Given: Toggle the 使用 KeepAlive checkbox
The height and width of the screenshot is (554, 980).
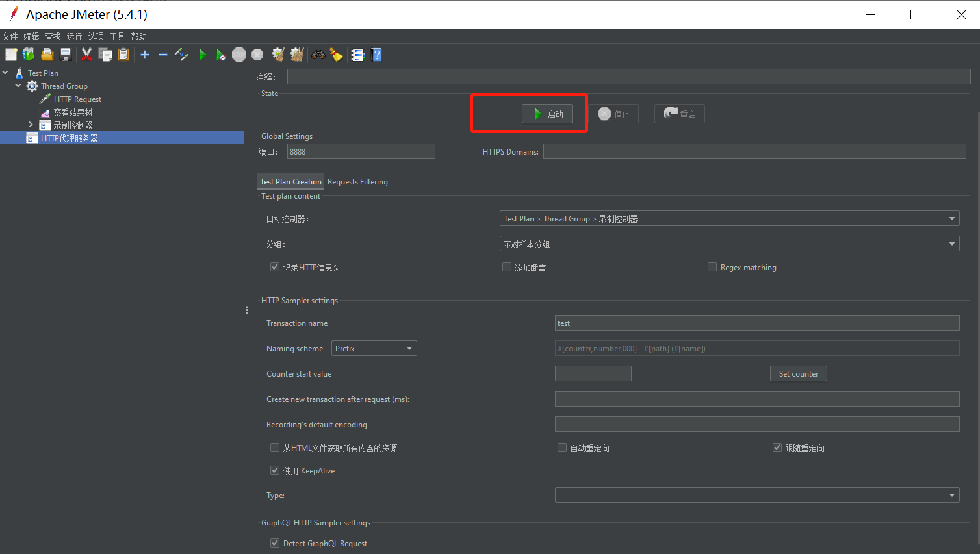Looking at the screenshot, I should [275, 470].
